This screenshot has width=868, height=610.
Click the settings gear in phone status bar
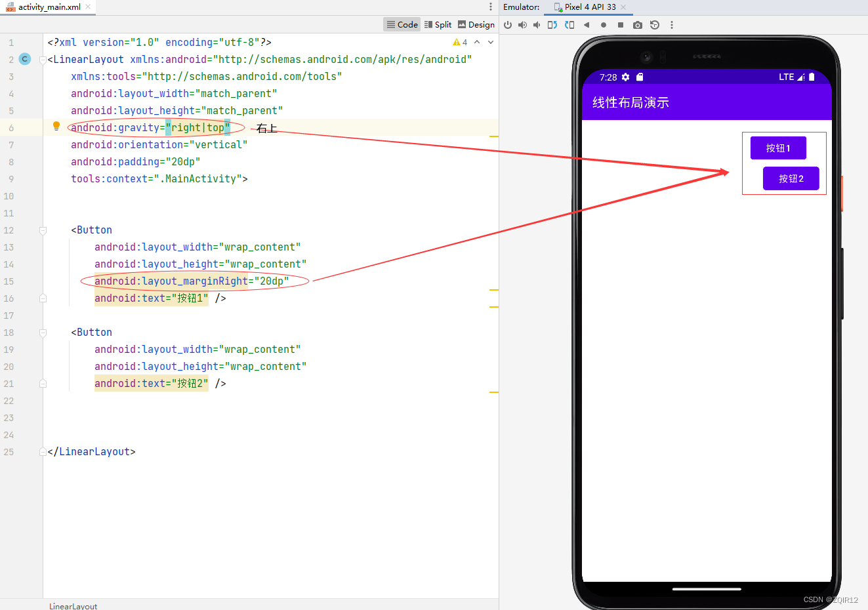click(625, 77)
